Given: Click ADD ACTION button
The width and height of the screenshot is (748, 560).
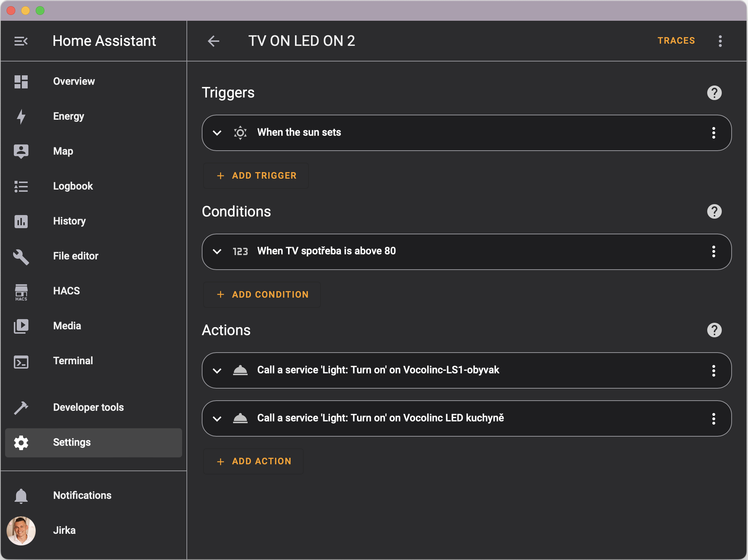Looking at the screenshot, I should tap(254, 461).
